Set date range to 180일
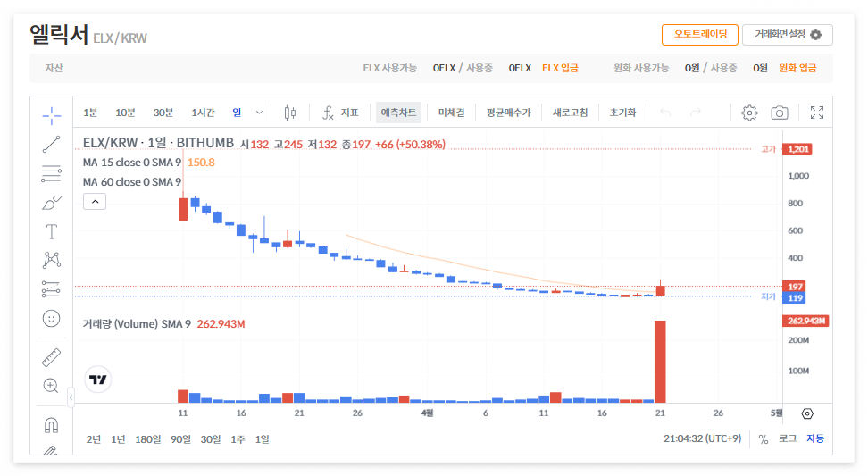868x476 pixels. pos(148,439)
